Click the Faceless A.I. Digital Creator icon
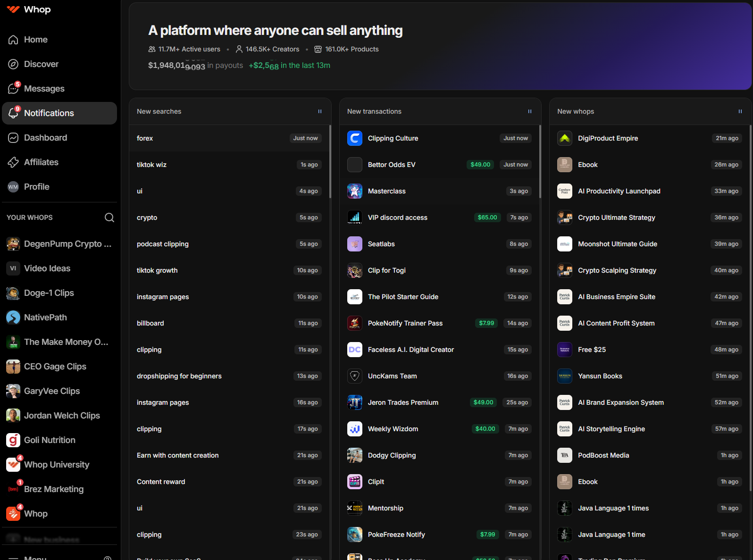The image size is (753, 560). coord(354,350)
